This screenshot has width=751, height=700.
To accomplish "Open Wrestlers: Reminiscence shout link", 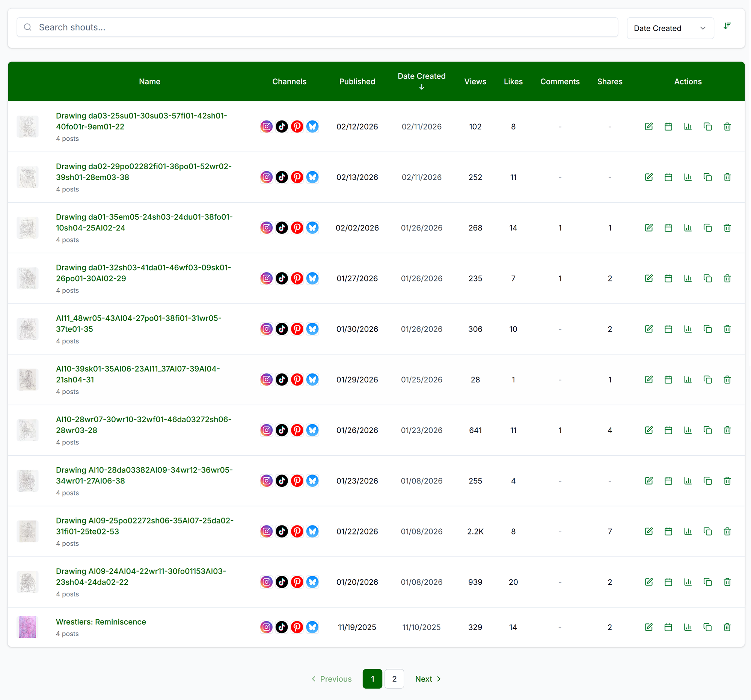I will pos(101,622).
